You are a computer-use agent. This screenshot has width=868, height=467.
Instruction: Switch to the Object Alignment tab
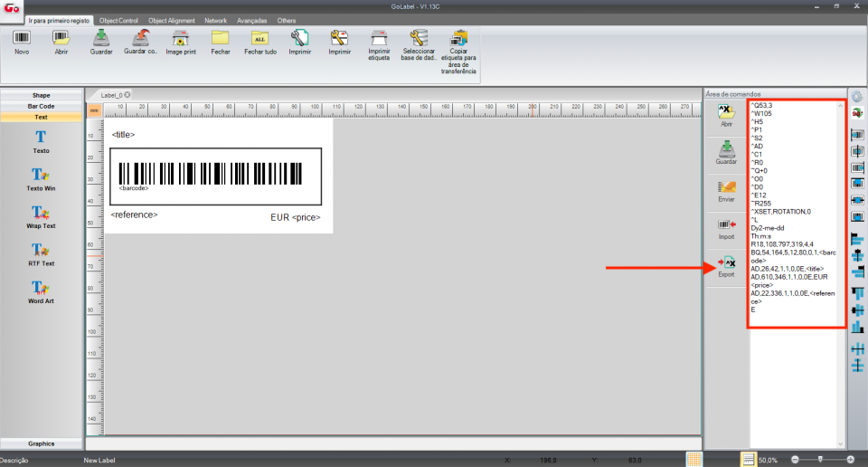tap(171, 19)
